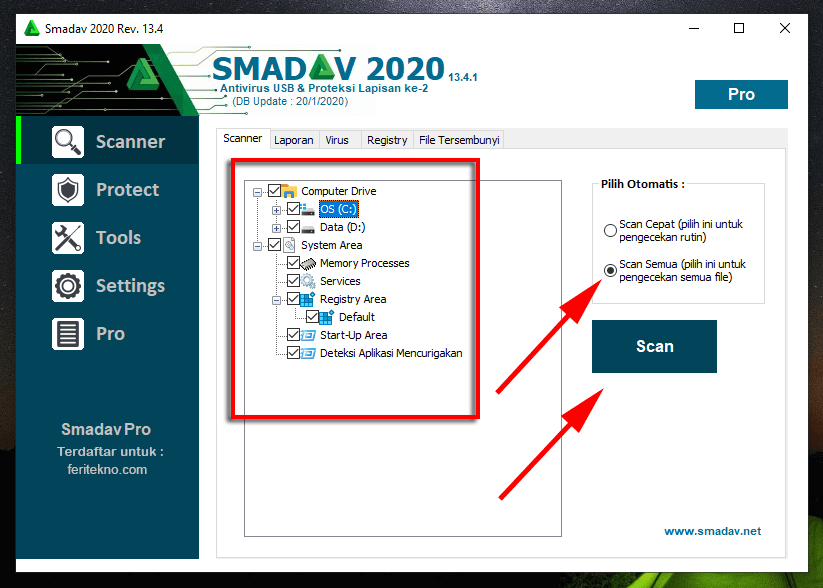Collapse the Registry Area tree node
823x588 pixels.
tap(276, 300)
